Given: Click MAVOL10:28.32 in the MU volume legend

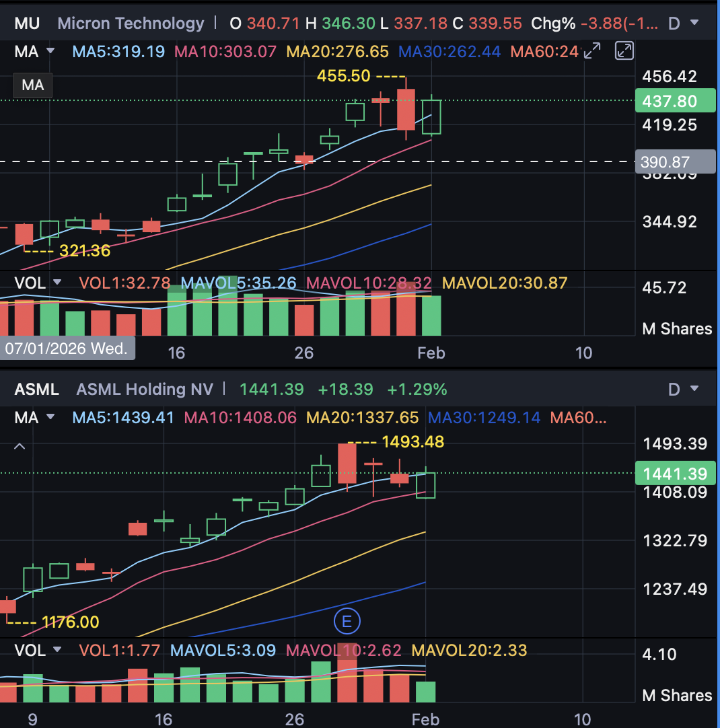Looking at the screenshot, I should (369, 283).
